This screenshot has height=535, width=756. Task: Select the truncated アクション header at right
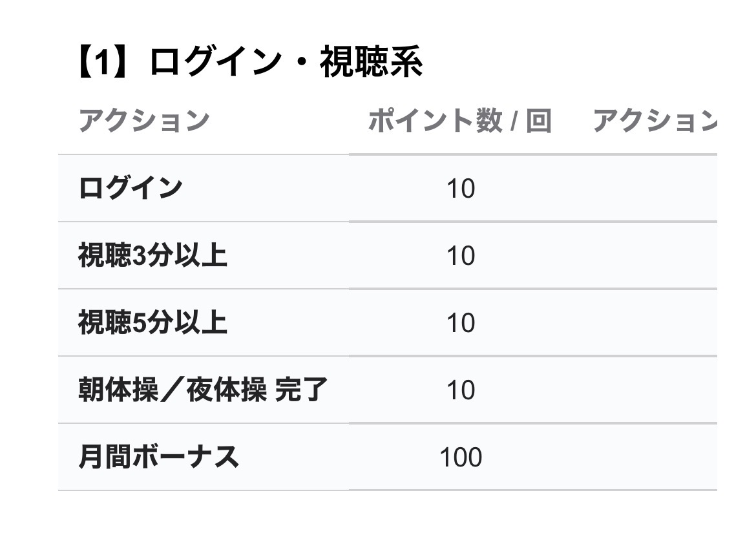coord(654,121)
